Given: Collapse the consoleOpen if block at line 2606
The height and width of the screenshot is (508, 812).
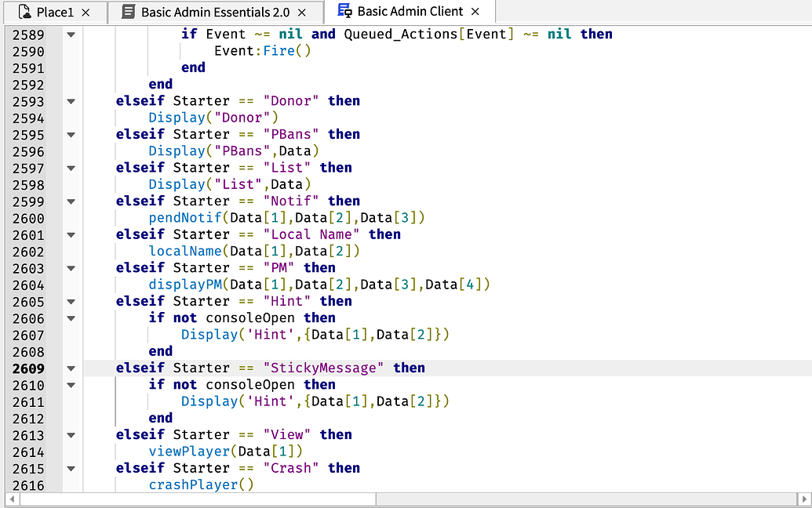Looking at the screenshot, I should click(70, 317).
